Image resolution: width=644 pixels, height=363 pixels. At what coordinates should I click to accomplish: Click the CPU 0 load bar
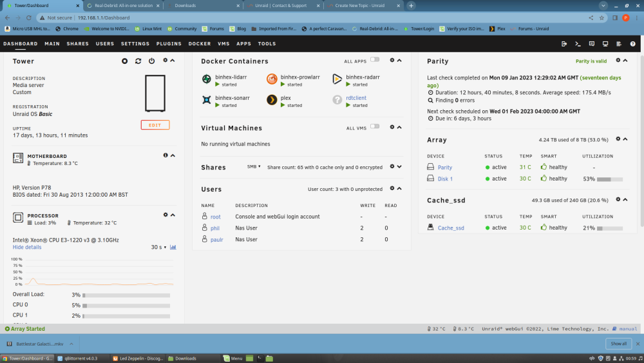(x=126, y=306)
